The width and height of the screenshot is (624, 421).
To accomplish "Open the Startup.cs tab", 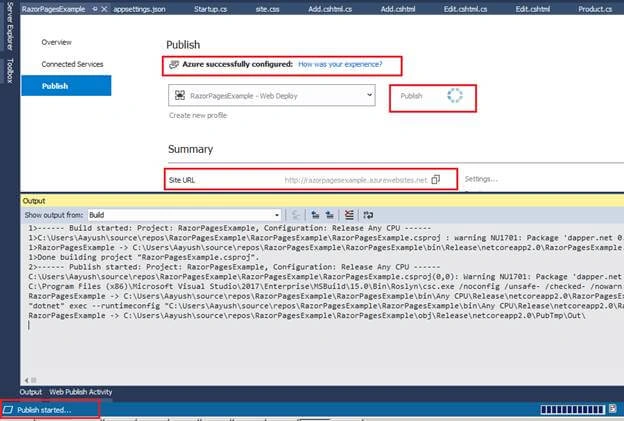I will click(x=210, y=9).
